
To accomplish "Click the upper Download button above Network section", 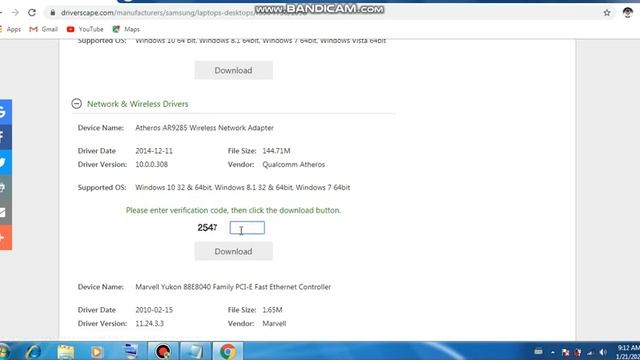I will pos(233,70).
